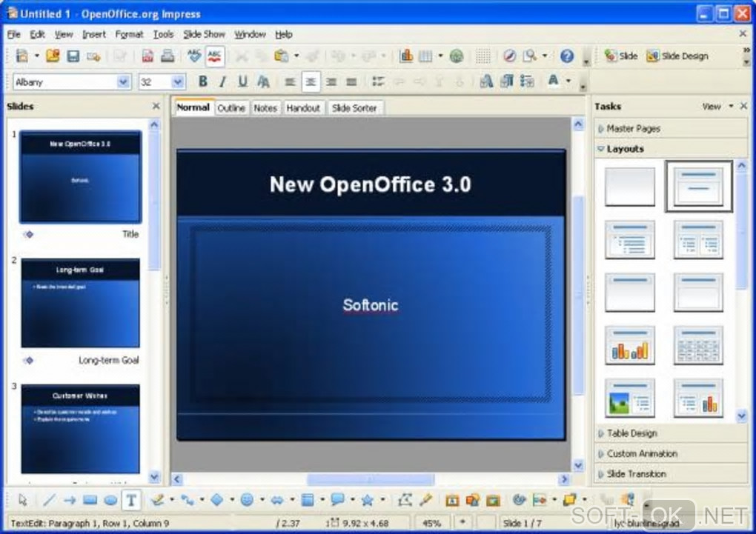The image size is (756, 534).
Task: Click the Softonic subtitle text on slide
Action: [x=371, y=304]
